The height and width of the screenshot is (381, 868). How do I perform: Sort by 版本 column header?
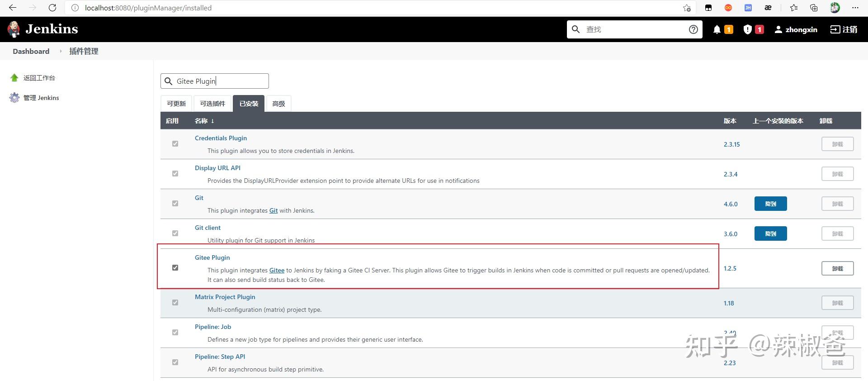[730, 121]
